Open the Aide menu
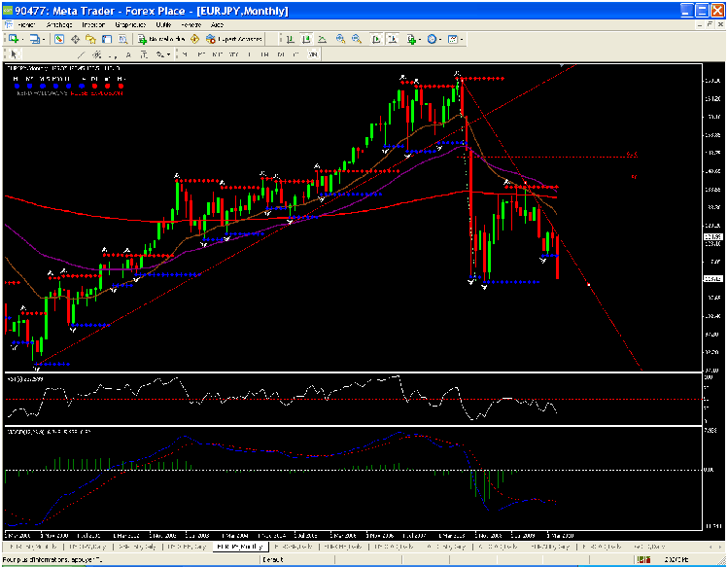Image resolution: width=728 pixels, height=567 pixels. point(217,24)
